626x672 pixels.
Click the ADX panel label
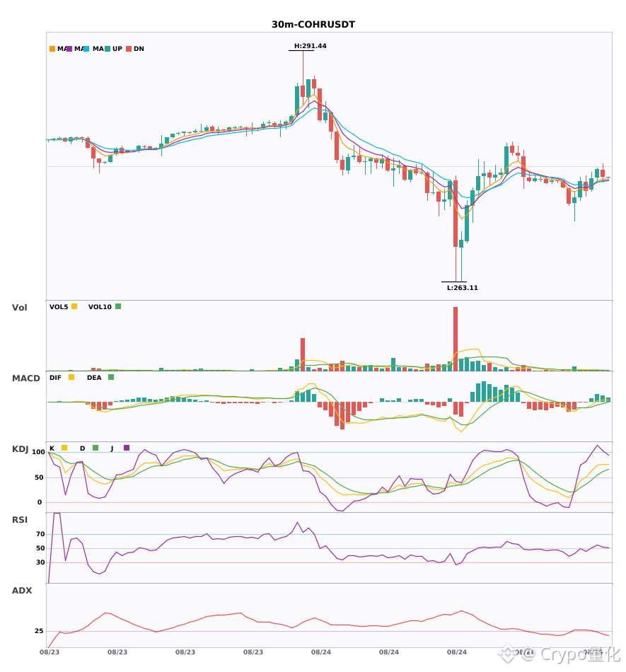point(22,591)
